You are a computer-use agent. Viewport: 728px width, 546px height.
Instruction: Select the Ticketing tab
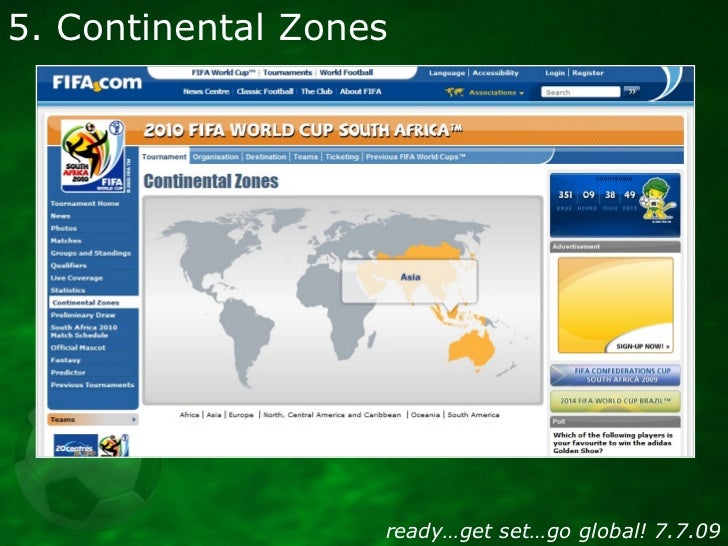tap(342, 157)
